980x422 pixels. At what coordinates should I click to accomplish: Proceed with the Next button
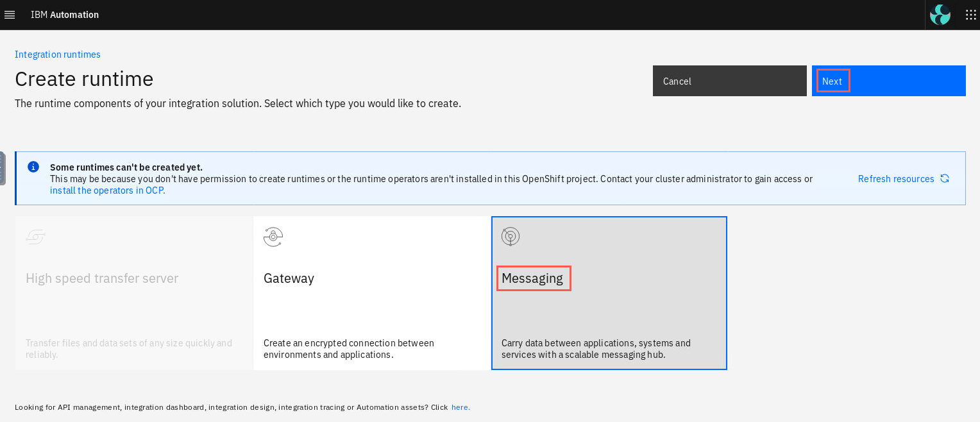[x=889, y=81]
